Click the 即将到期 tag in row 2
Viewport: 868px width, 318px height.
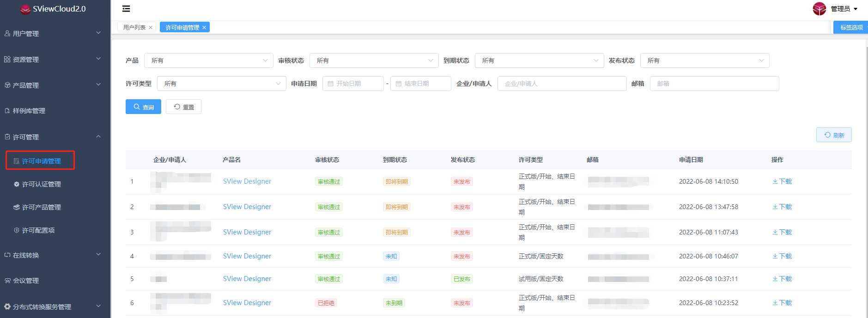(397, 207)
